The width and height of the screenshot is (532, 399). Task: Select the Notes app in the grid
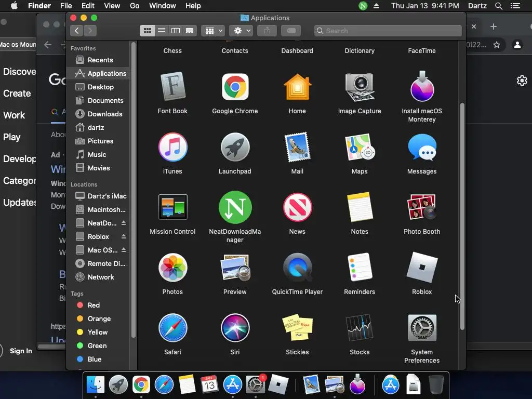click(x=360, y=207)
